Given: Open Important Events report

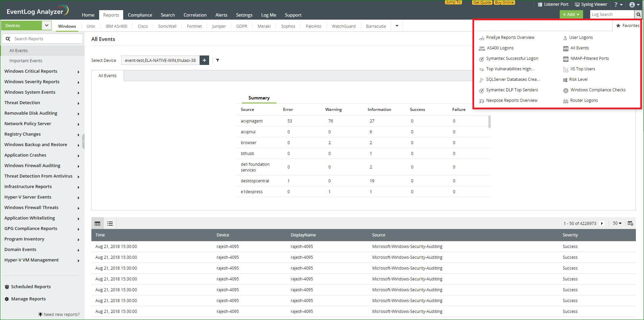Looking at the screenshot, I should [26, 61].
